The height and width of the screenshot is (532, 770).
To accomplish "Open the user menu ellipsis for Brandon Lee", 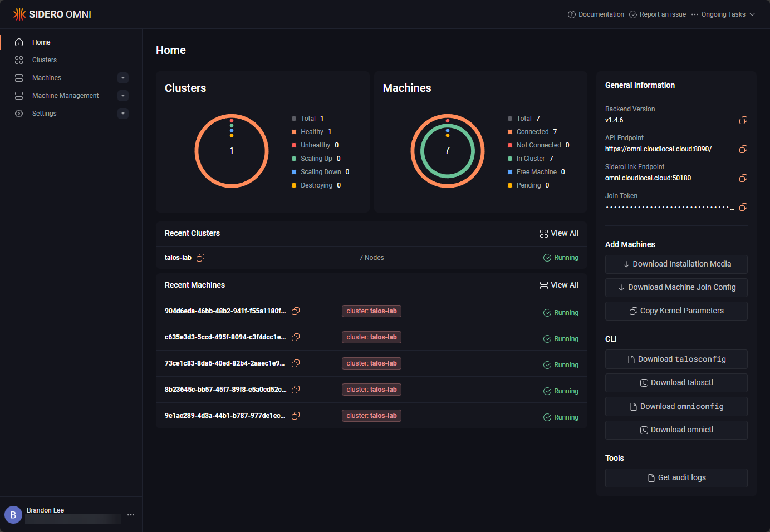I will tap(131, 515).
